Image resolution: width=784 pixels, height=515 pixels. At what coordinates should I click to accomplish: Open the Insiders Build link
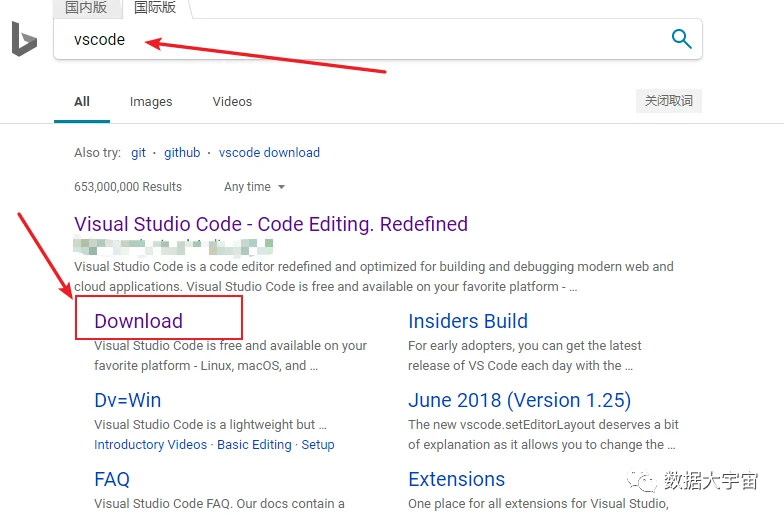(468, 321)
